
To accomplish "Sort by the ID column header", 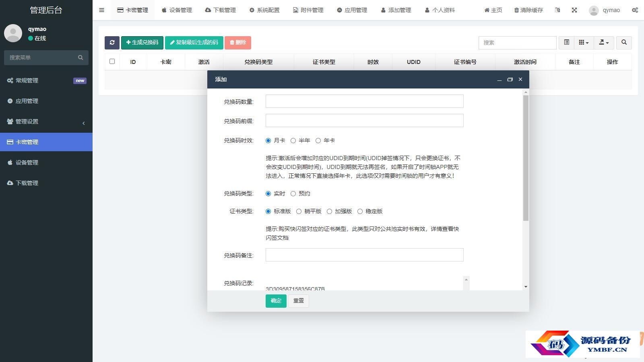I will point(133,62).
